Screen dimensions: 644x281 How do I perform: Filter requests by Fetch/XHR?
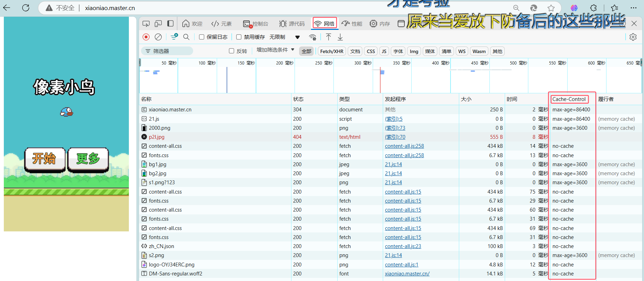coord(332,51)
